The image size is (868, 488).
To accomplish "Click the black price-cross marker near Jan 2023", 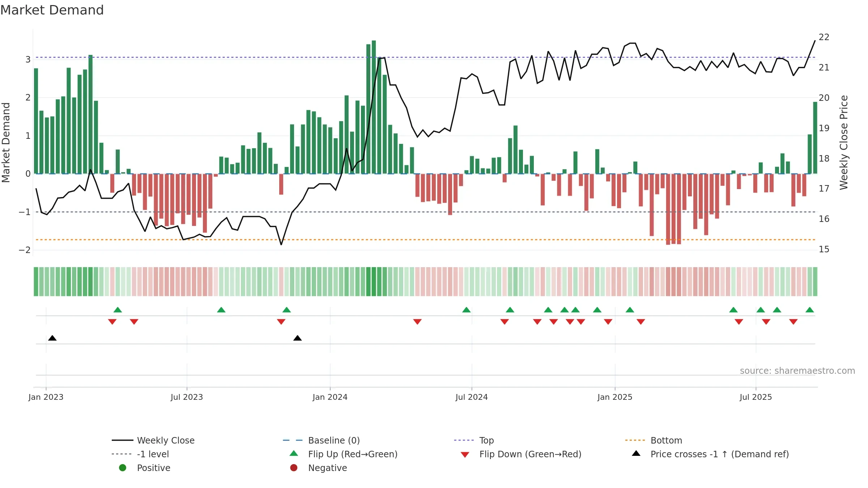I will 52,338.
